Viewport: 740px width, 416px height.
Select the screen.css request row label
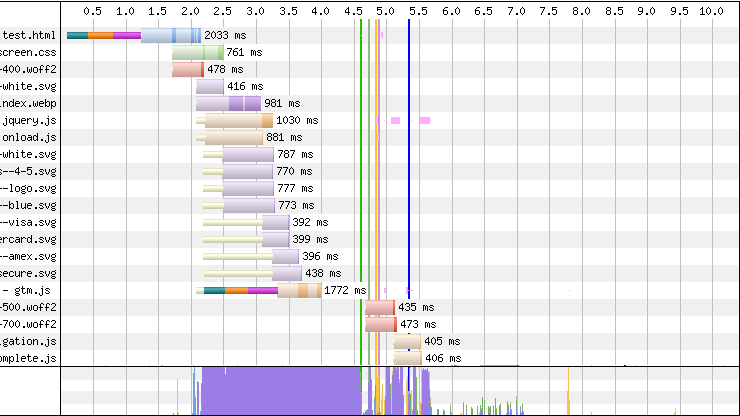click(30, 52)
